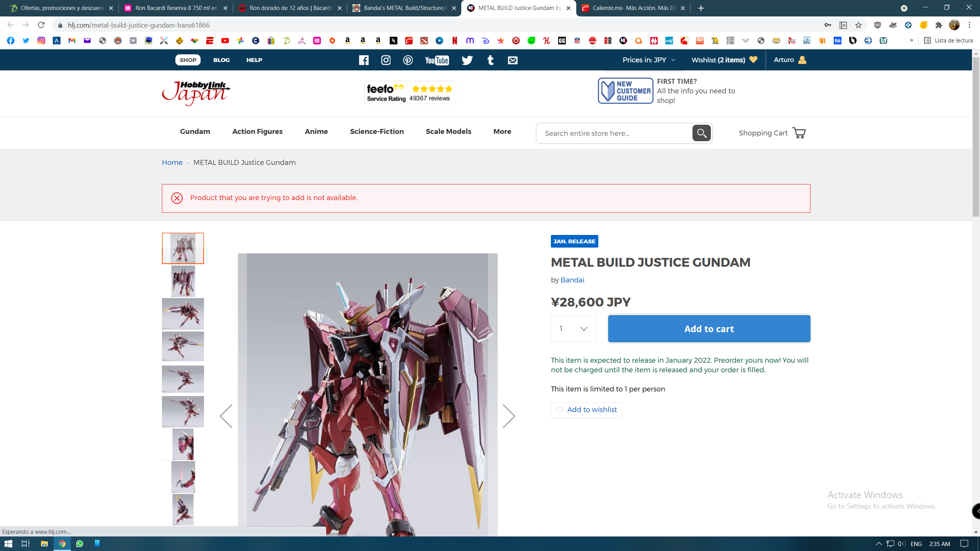This screenshot has width=980, height=551.
Task: Open the email newsletter envelope icon
Action: (513, 60)
